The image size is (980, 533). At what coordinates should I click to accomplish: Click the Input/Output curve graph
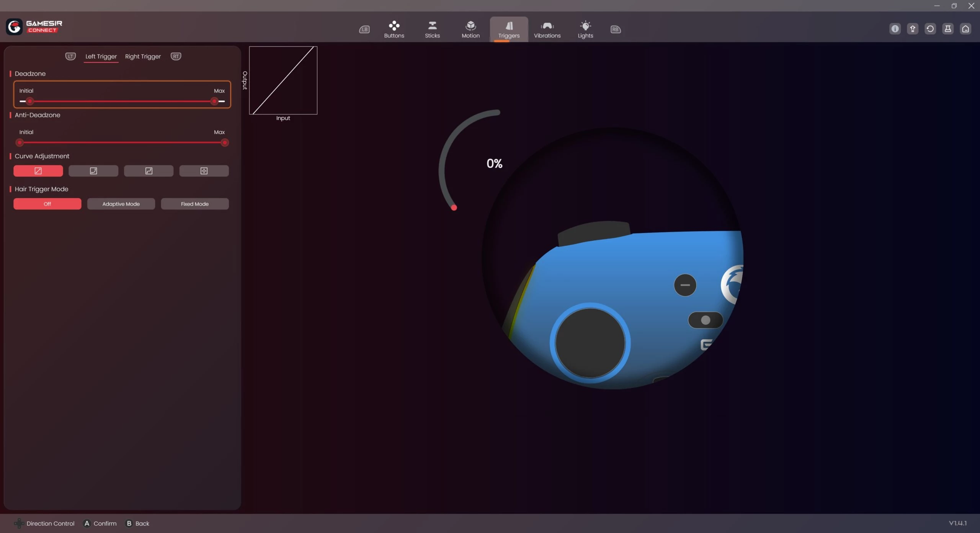(283, 80)
